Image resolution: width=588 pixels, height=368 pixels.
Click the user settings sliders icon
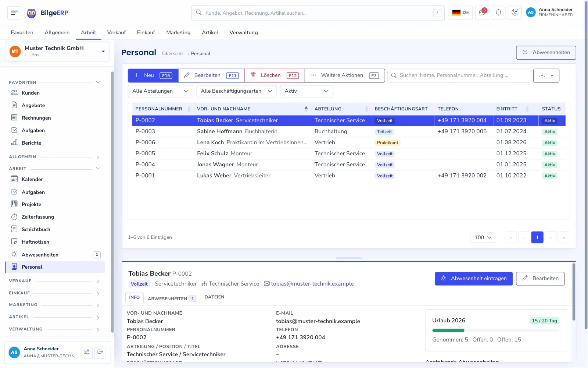(x=87, y=352)
